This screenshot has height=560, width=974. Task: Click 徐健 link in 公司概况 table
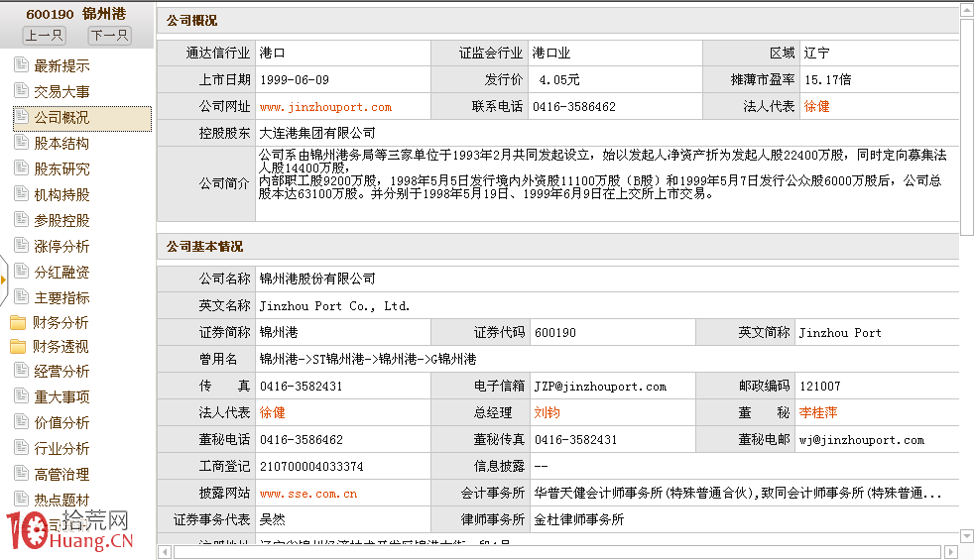[816, 106]
